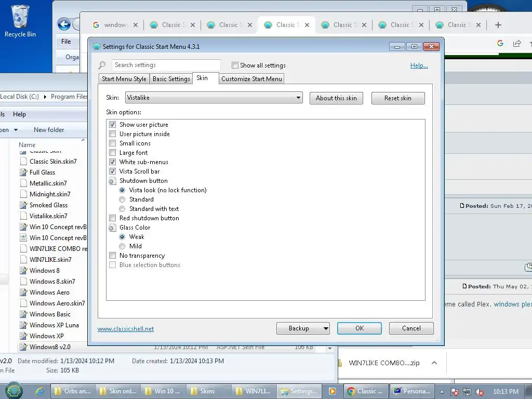This screenshot has height=399, width=532.
Task: Select the Metallic.skin7 file icon
Action: (x=23, y=183)
